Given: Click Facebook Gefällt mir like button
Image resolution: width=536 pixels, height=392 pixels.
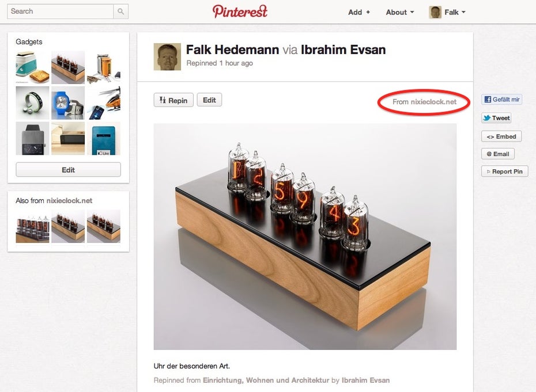Looking at the screenshot, I should [x=501, y=100].
